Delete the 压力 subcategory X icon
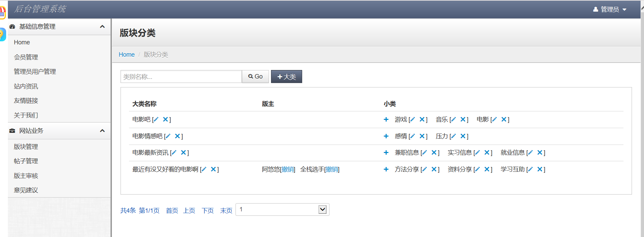The image size is (644, 237). pos(463,136)
